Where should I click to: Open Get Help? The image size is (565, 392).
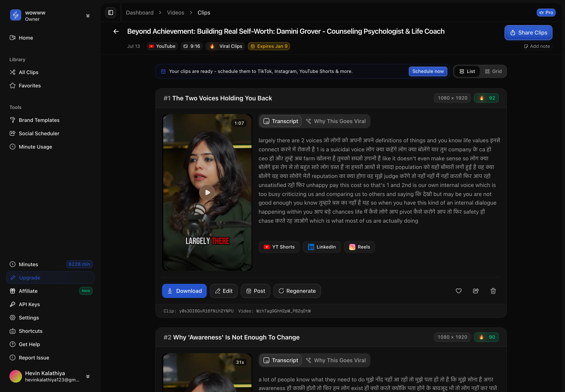coord(50,344)
